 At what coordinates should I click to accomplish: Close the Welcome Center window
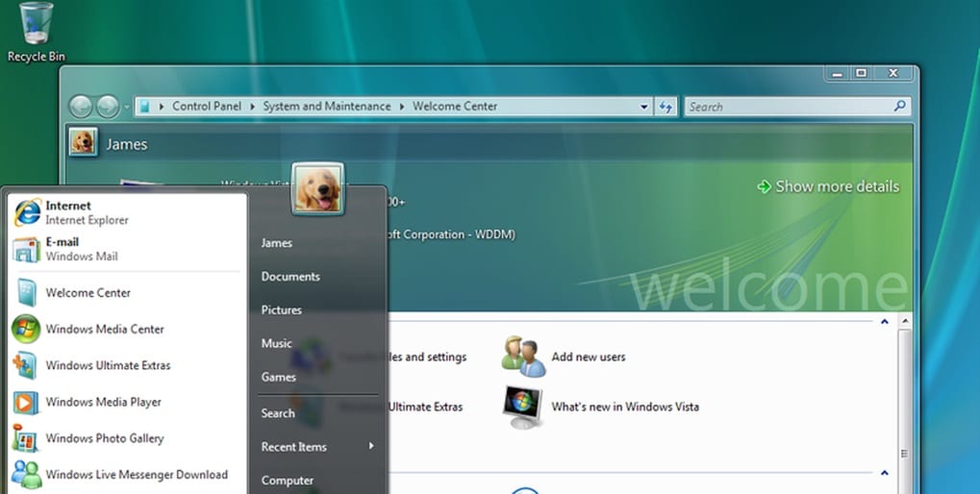(893, 74)
